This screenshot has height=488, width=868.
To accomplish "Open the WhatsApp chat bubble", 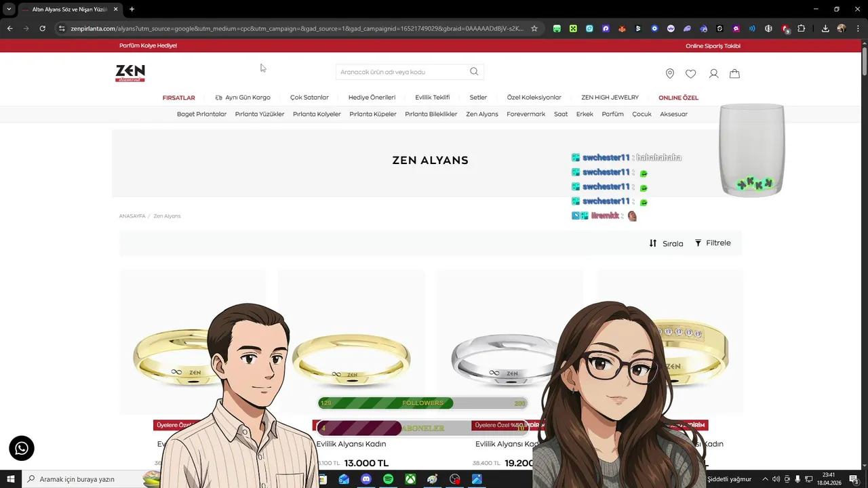I will point(22,448).
